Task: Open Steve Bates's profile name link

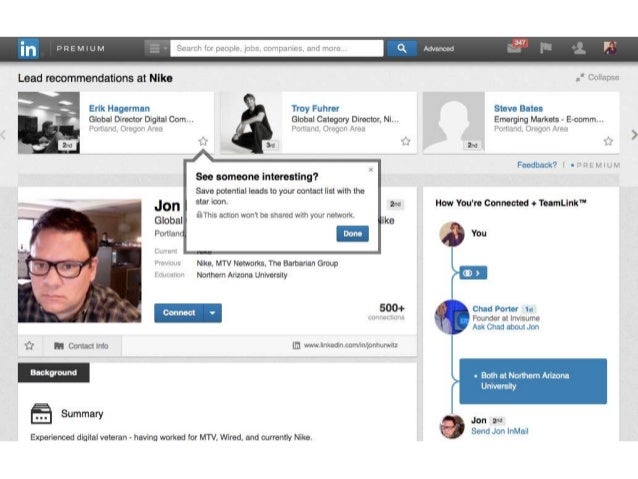Action: pos(518,109)
